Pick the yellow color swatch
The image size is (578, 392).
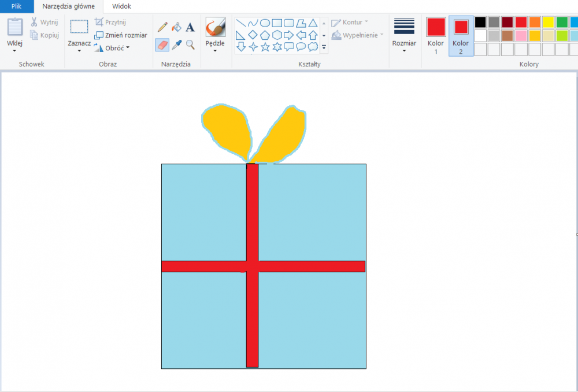(x=549, y=22)
